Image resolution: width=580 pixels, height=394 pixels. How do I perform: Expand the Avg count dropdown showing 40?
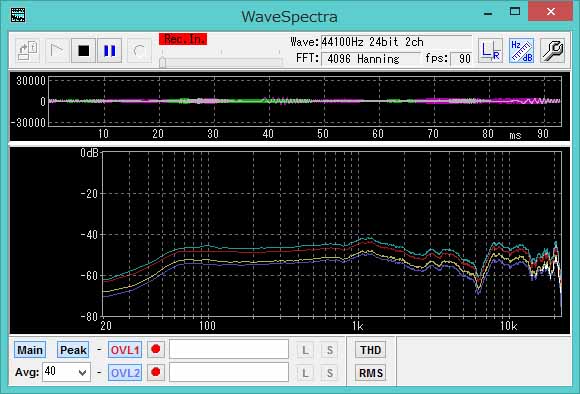point(66,372)
